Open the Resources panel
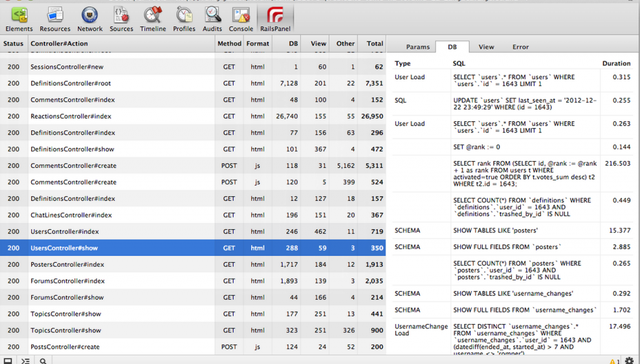The height and width of the screenshot is (364, 640). coord(55,19)
